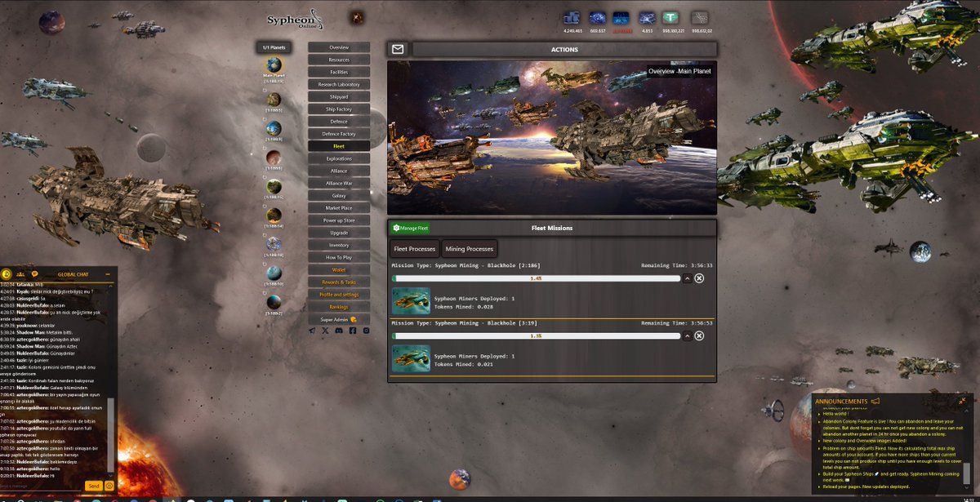Minimize the Global Chat panel
980x502 pixels.
tap(107, 274)
